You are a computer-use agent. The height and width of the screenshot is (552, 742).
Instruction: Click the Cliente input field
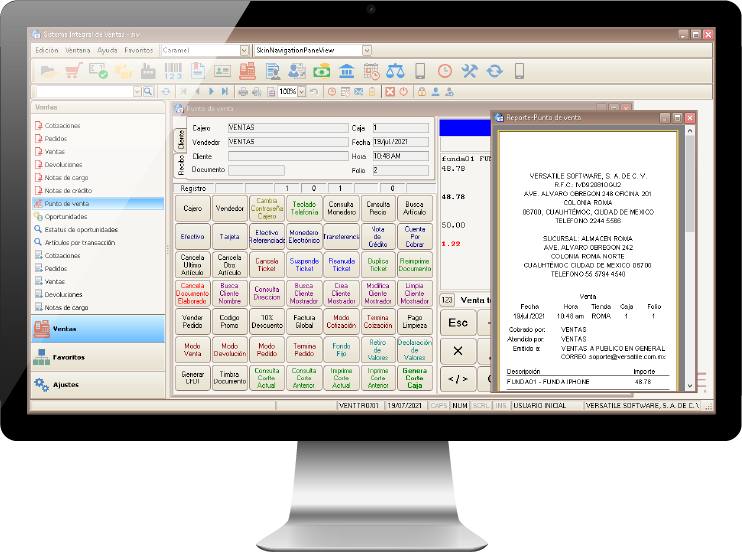tap(288, 156)
